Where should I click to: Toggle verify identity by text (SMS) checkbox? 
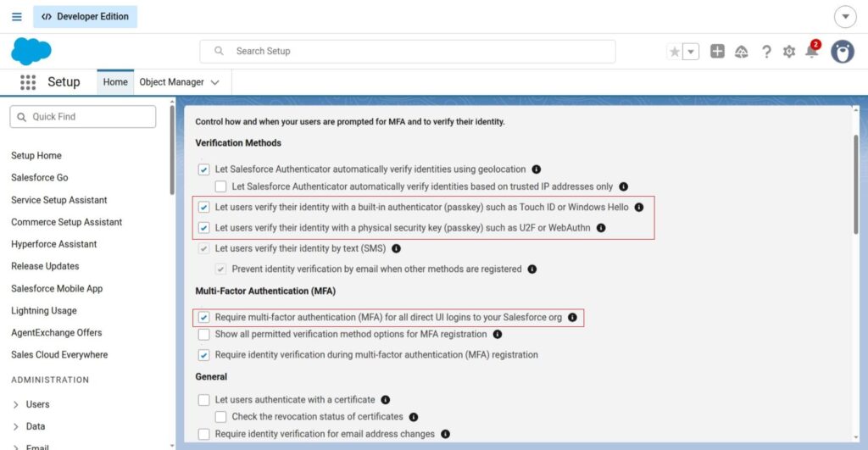point(203,248)
